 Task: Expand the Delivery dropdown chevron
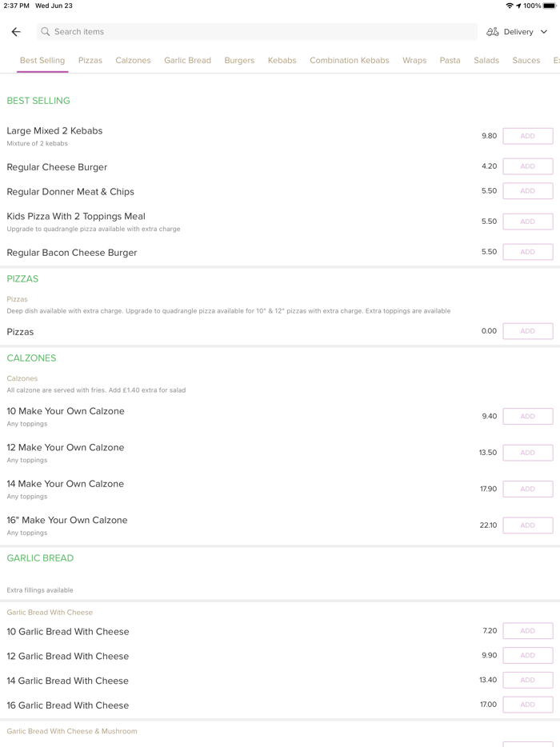[x=544, y=32]
